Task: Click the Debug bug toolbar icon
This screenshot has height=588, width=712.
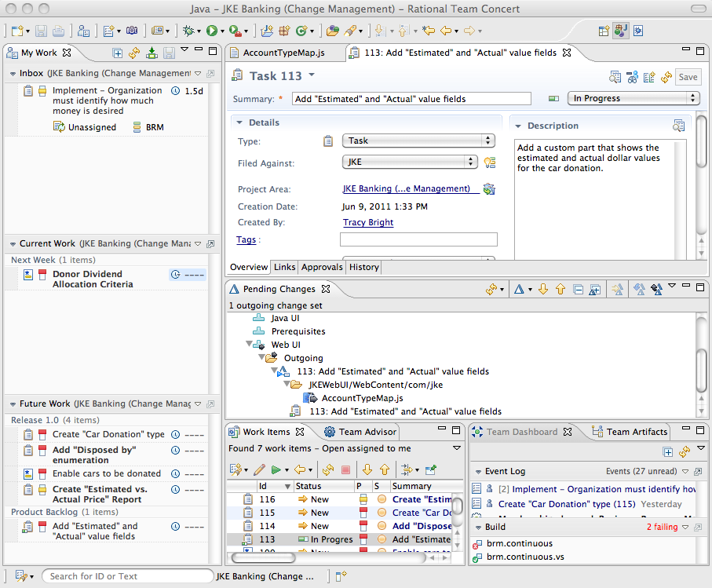Action: (189, 31)
